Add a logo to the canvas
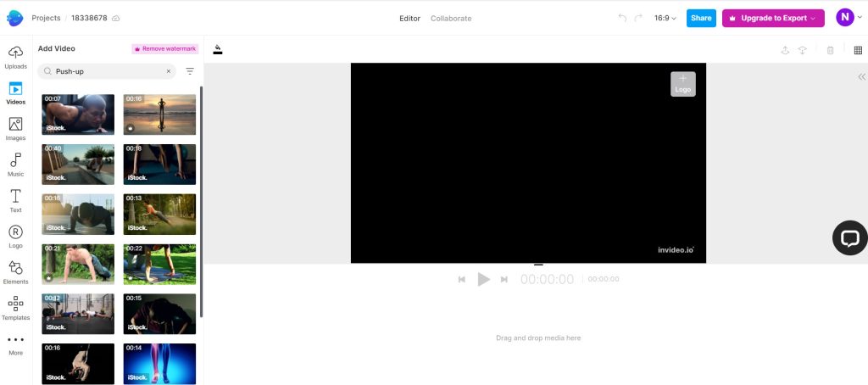This screenshot has height=385, width=868. (x=682, y=84)
